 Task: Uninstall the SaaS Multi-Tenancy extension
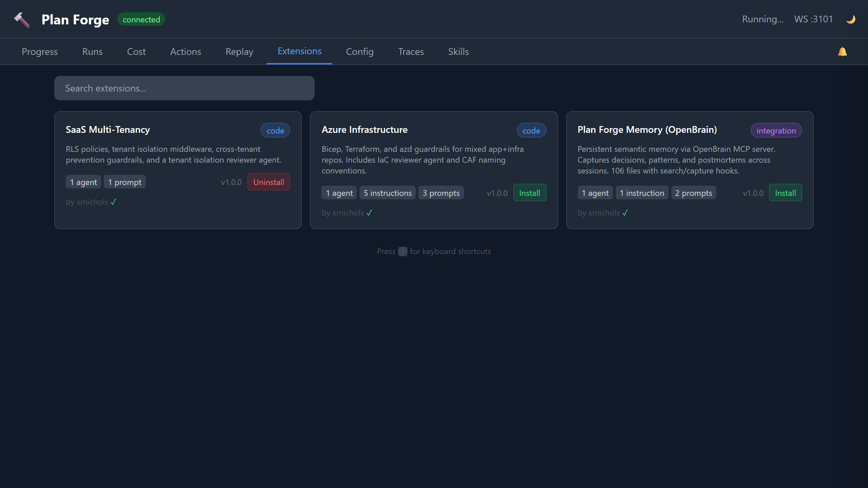pos(269,182)
